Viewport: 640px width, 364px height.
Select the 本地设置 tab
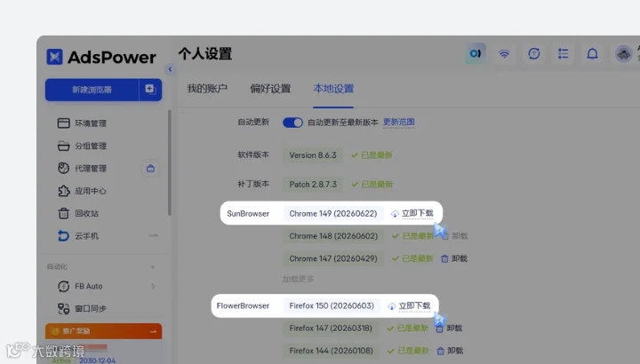coord(333,89)
